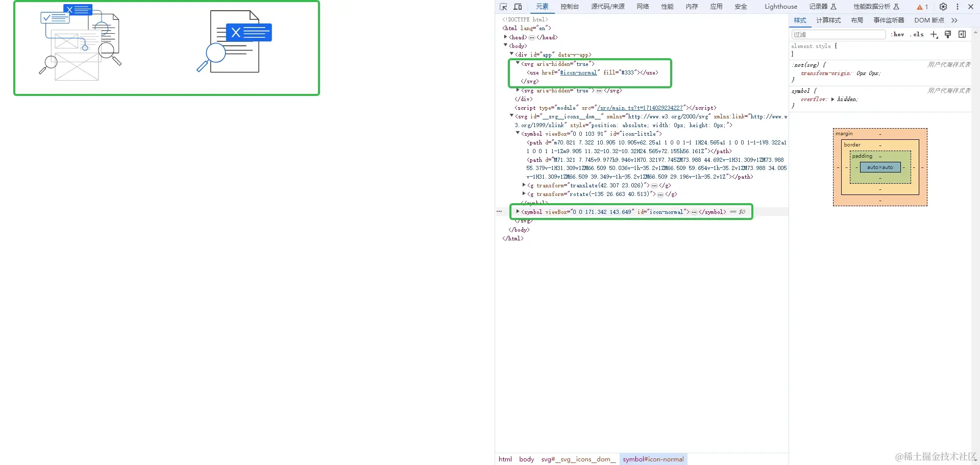Expand the head element

pos(506,37)
